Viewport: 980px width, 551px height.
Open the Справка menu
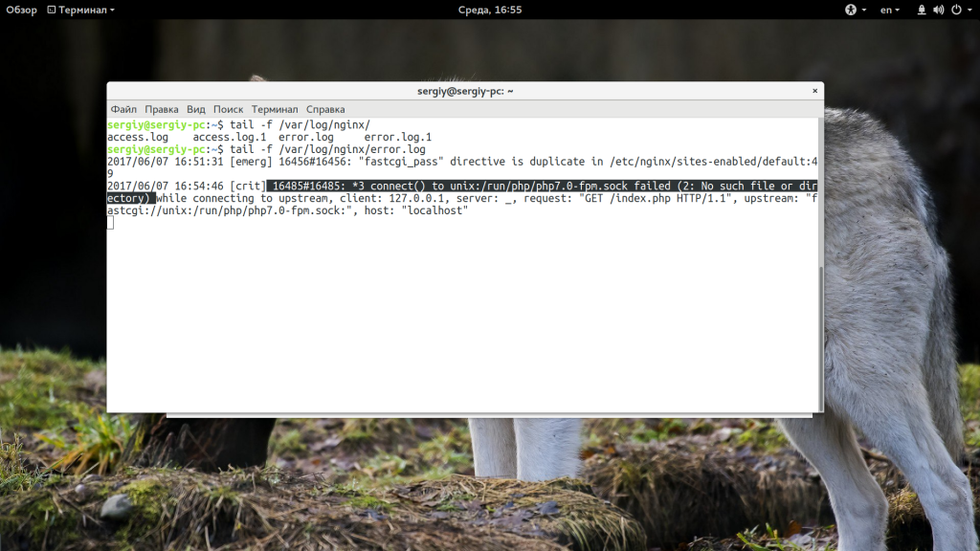(325, 109)
